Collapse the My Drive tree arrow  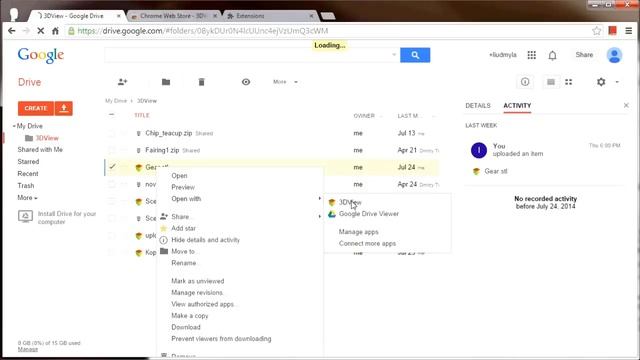(x=14, y=126)
